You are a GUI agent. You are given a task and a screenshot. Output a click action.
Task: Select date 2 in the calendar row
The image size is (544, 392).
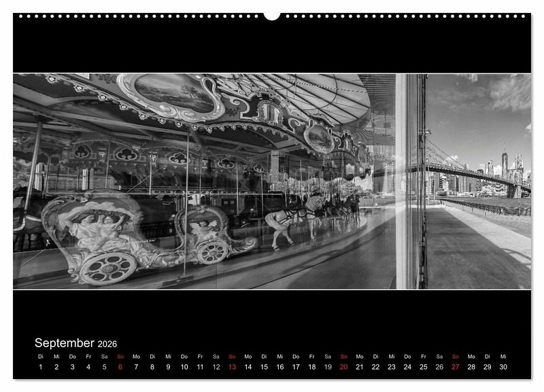pyautogui.click(x=56, y=367)
